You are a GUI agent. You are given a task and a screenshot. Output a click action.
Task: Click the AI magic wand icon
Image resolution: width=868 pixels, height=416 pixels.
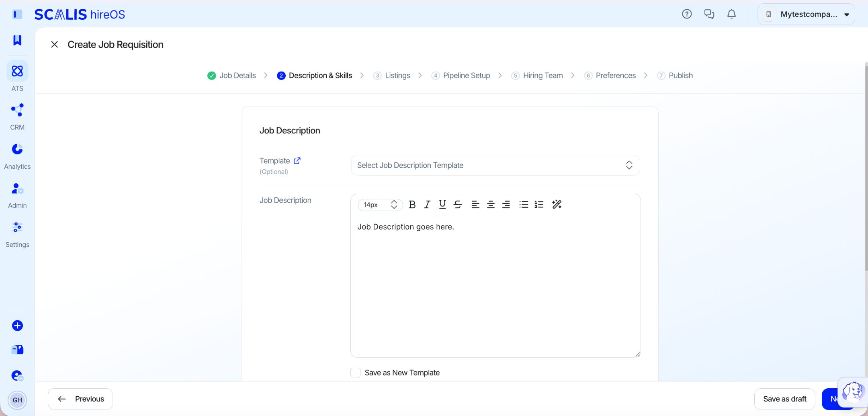(x=557, y=205)
